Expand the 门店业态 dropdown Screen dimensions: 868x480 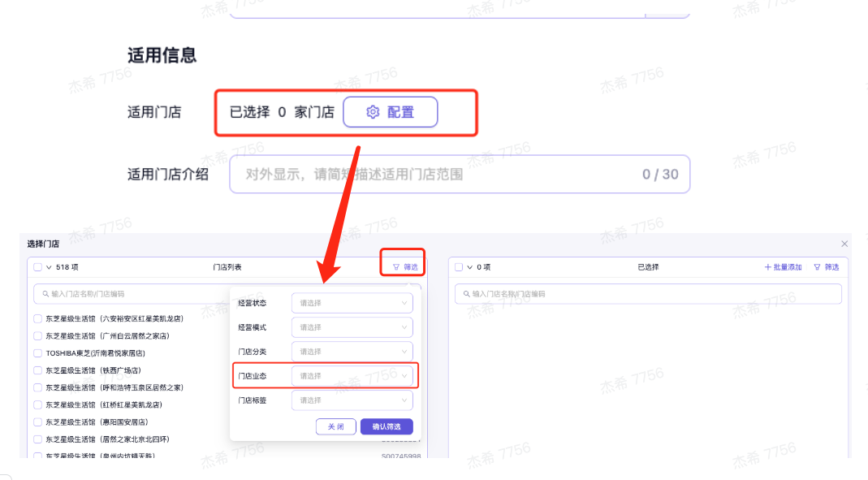pos(352,376)
